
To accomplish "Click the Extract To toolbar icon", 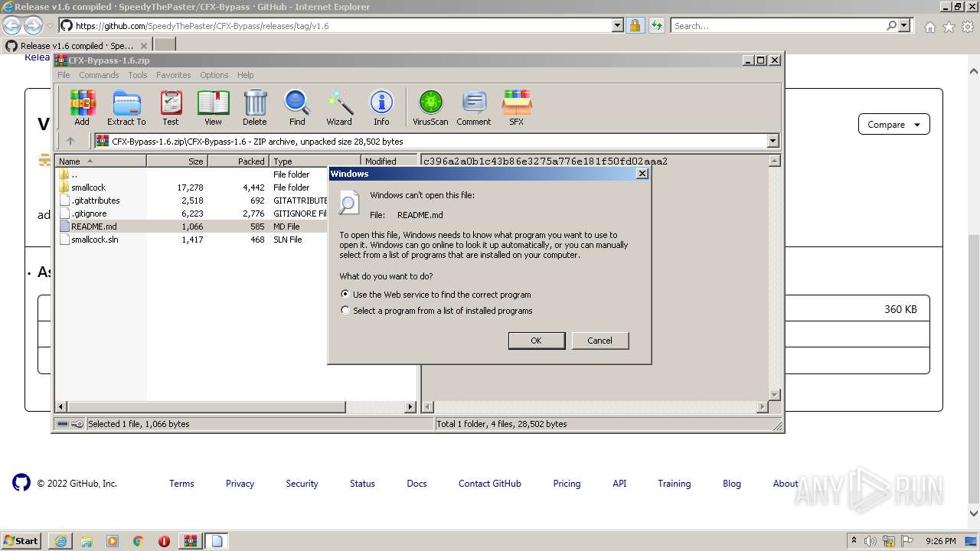I will tap(126, 107).
